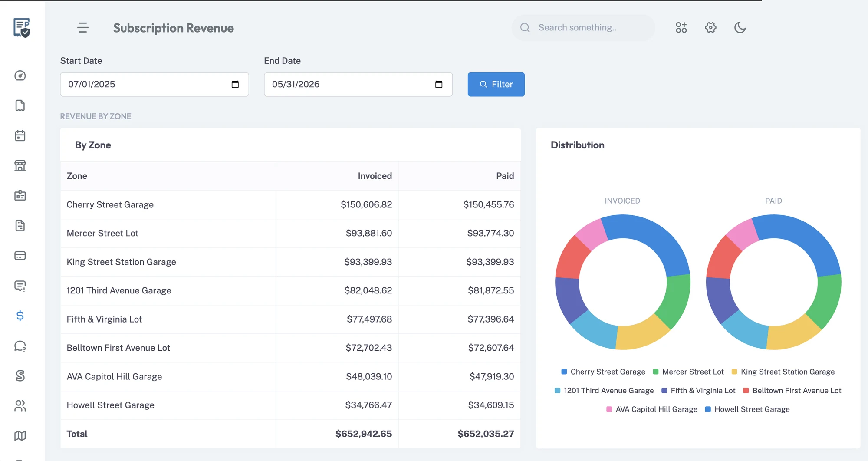Open the document page sidebar icon
The width and height of the screenshot is (868, 461).
click(20, 105)
